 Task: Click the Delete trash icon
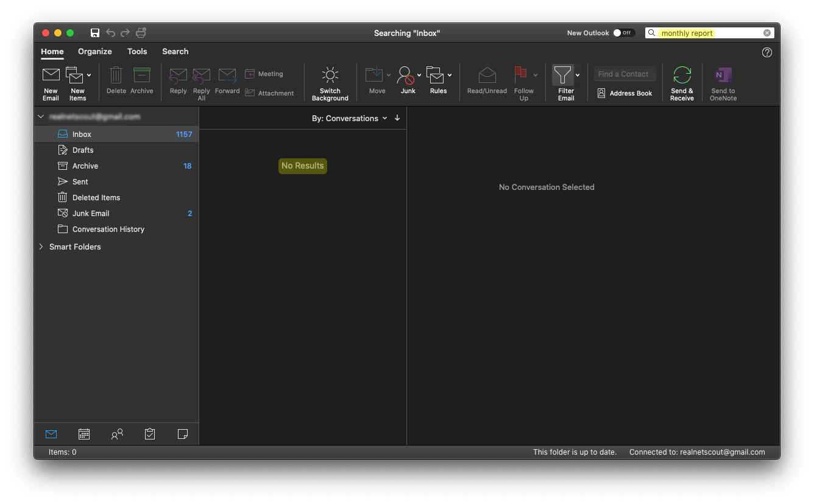(116, 75)
